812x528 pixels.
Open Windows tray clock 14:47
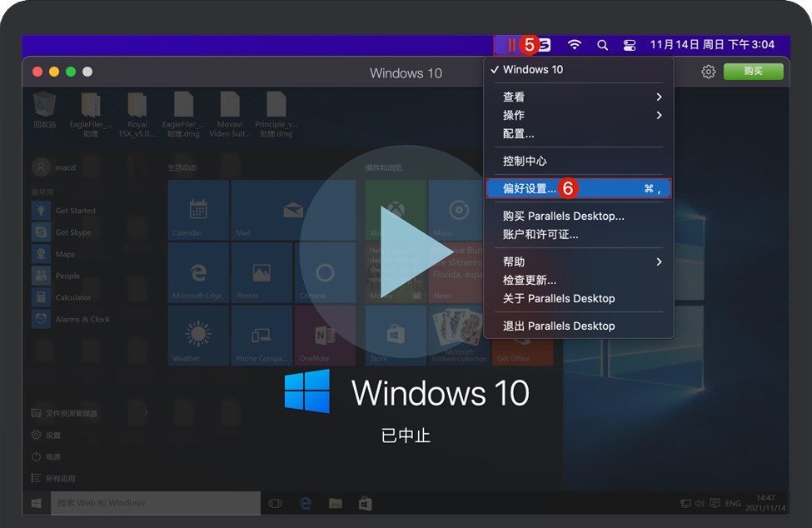click(x=765, y=503)
